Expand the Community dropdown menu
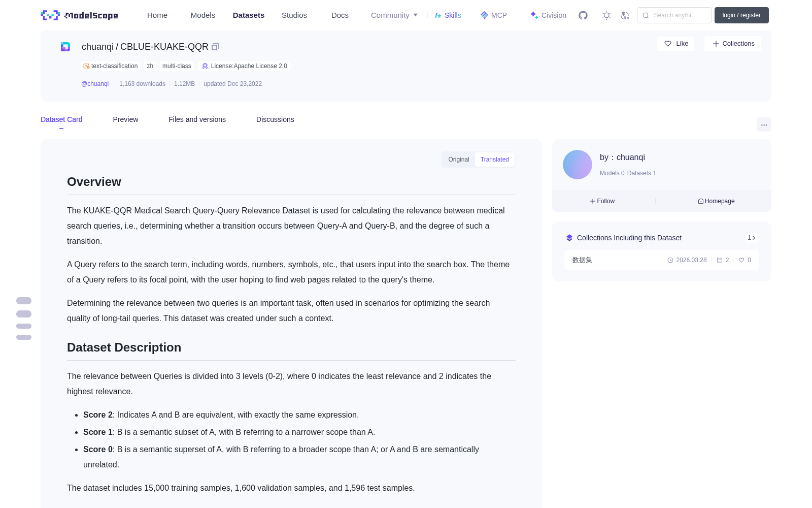 pos(394,15)
